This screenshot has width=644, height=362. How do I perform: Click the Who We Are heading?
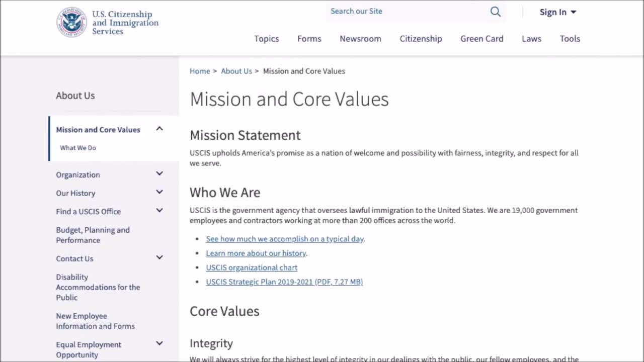click(x=225, y=193)
